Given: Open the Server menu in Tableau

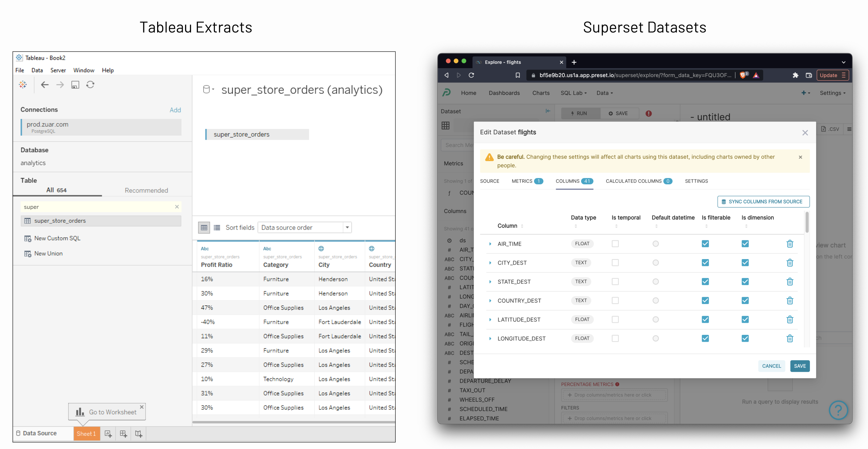Looking at the screenshot, I should pos(58,70).
